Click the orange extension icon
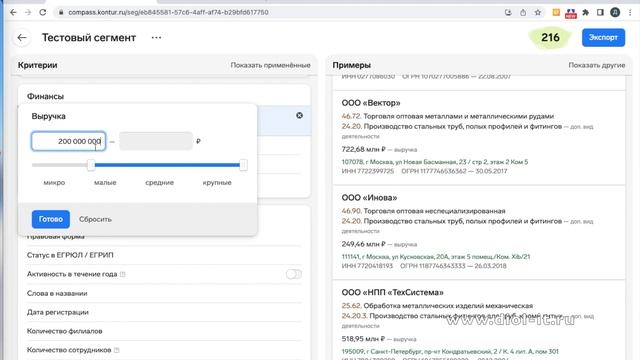The width and height of the screenshot is (640, 360). click(556, 13)
